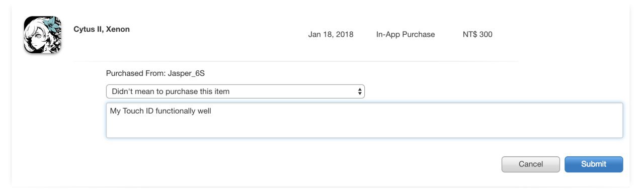Focus the problem description text area

tap(364, 120)
